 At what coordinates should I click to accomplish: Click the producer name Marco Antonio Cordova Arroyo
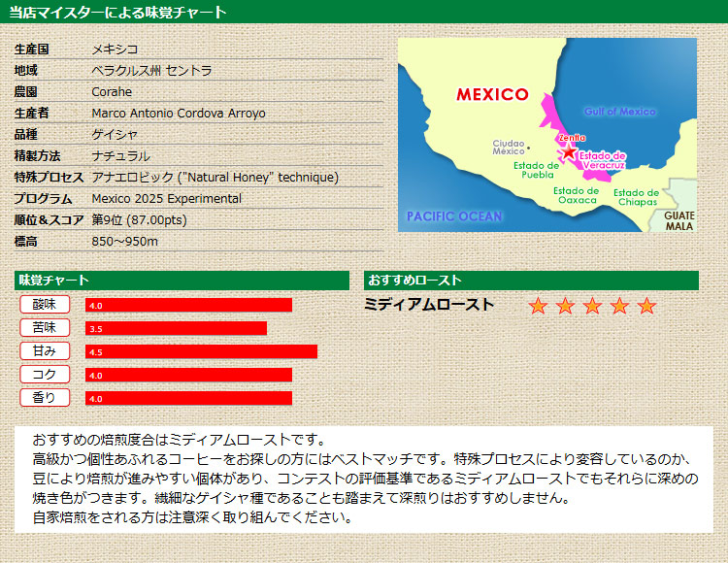(179, 114)
